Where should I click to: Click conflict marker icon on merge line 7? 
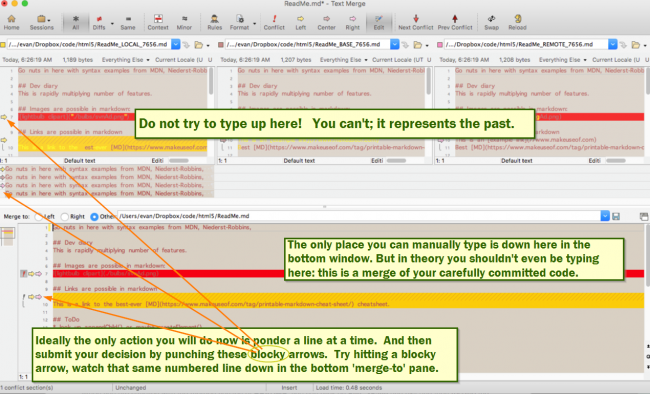pyautogui.click(x=24, y=273)
